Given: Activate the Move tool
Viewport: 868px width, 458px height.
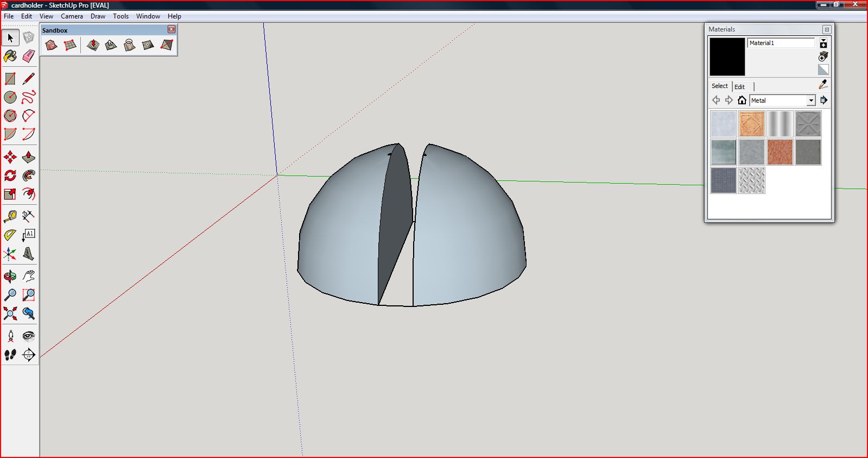Looking at the screenshot, I should click(x=10, y=157).
